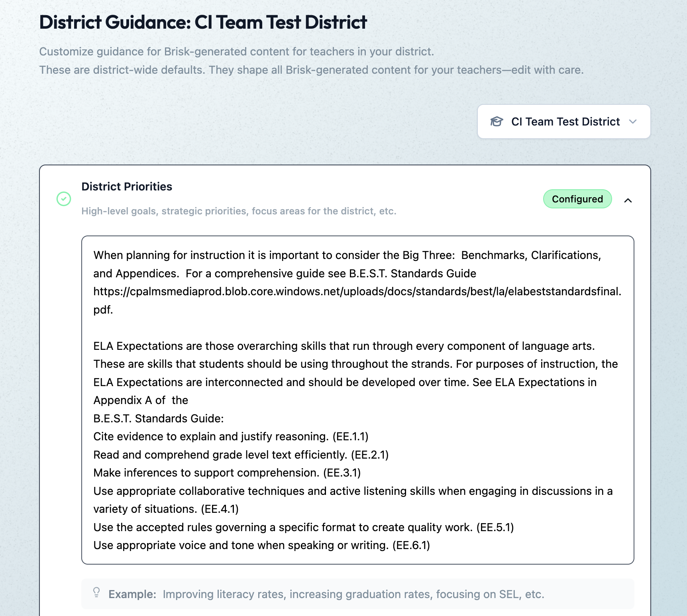Collapse the District Priorities section chevron
This screenshot has width=687, height=616.
click(628, 200)
